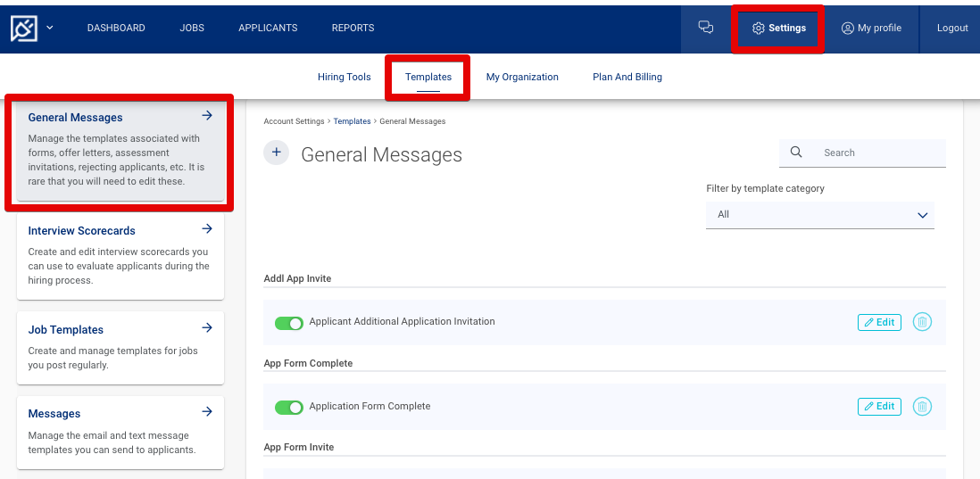Go to the Applicants menu
Image resolution: width=980 pixels, height=479 pixels.
coord(268,28)
